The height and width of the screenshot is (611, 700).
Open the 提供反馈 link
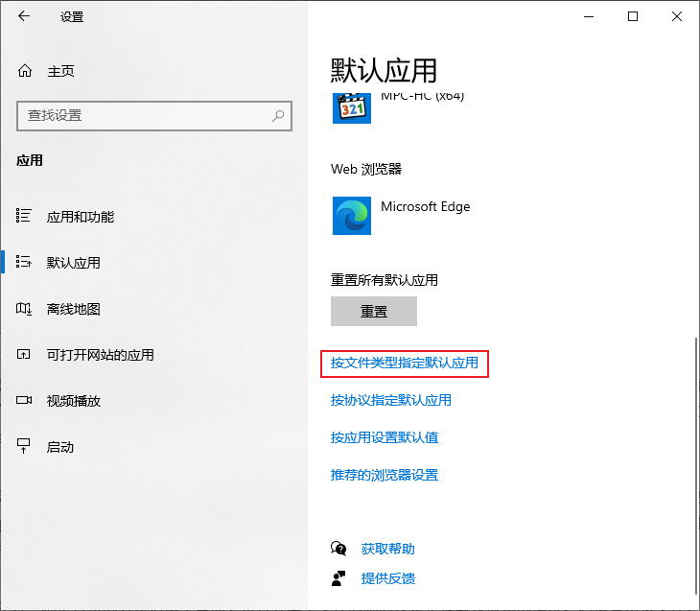(x=388, y=578)
